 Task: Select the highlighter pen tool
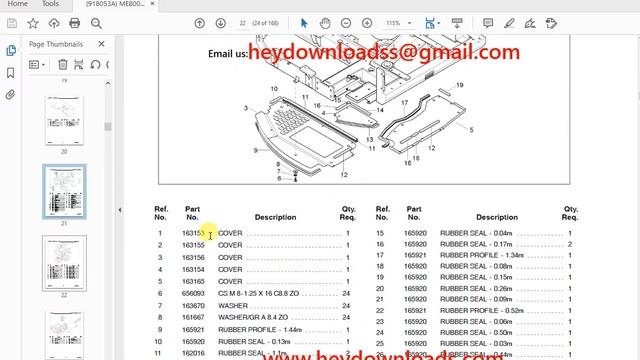coord(509,23)
